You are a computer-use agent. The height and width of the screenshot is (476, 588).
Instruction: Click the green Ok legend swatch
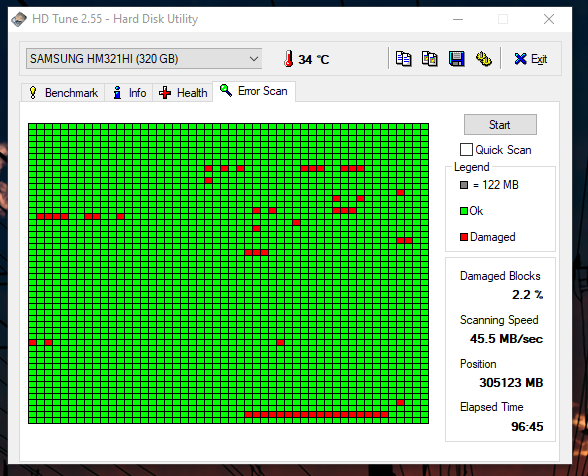[x=464, y=211]
